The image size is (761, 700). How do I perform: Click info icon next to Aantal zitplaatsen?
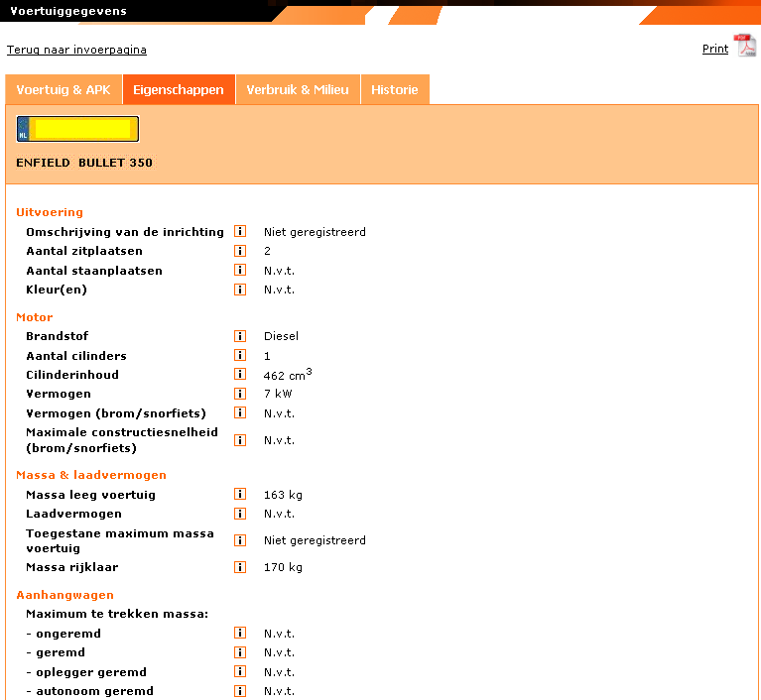click(240, 251)
